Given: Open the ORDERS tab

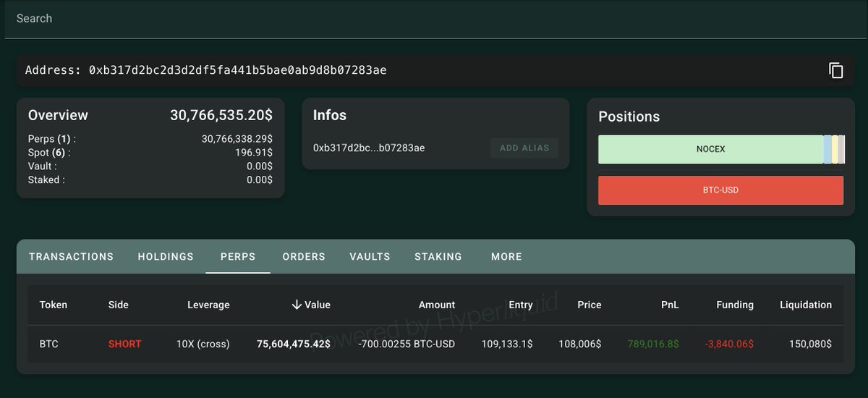Looking at the screenshot, I should click(x=304, y=256).
